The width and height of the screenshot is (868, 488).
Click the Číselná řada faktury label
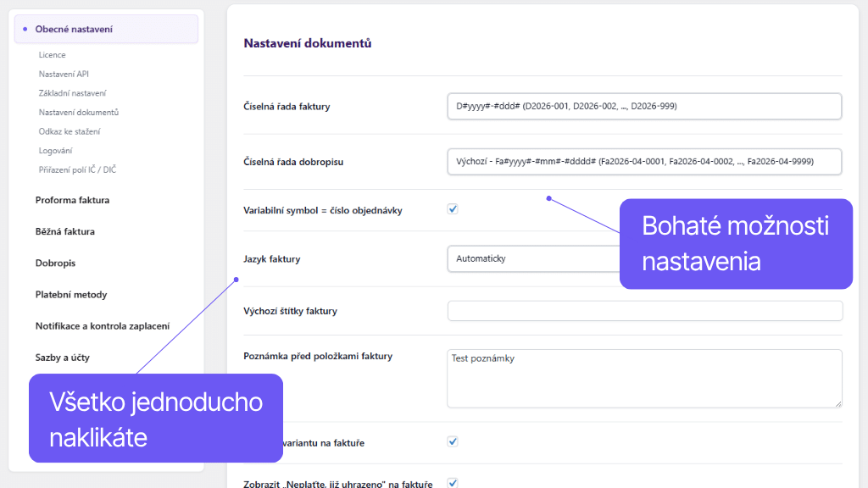coord(287,107)
